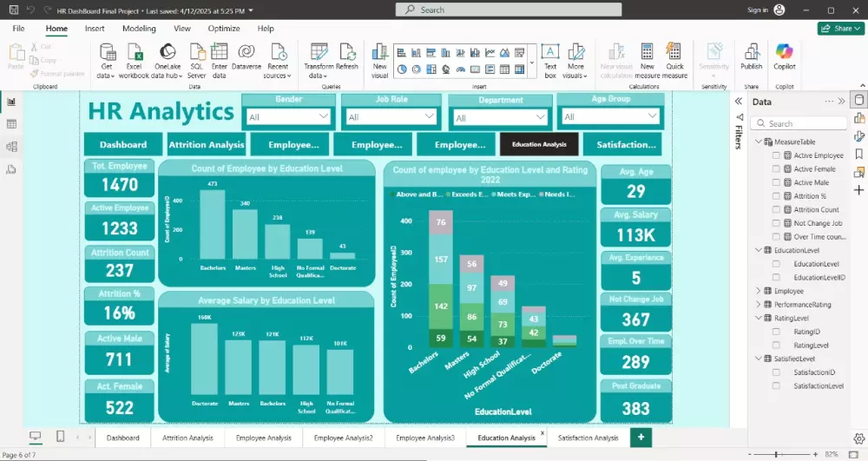
Task: Open OneLake data hub icon
Action: pyautogui.click(x=168, y=53)
